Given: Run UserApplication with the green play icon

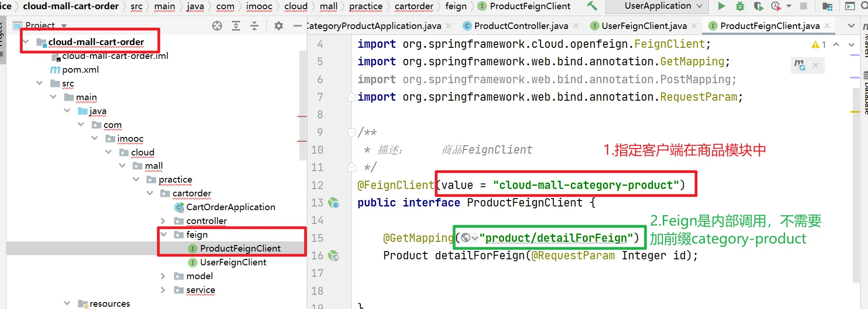Looking at the screenshot, I should pos(721,6).
